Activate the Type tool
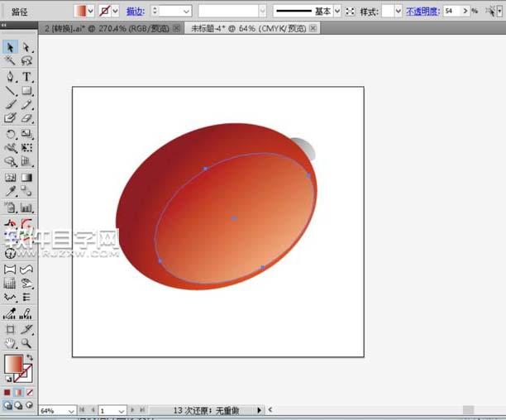 click(x=26, y=76)
